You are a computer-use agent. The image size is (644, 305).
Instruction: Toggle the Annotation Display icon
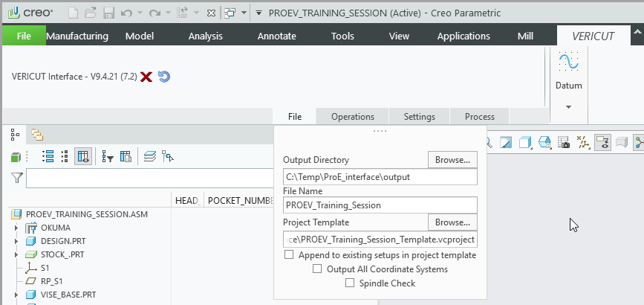coord(602,142)
